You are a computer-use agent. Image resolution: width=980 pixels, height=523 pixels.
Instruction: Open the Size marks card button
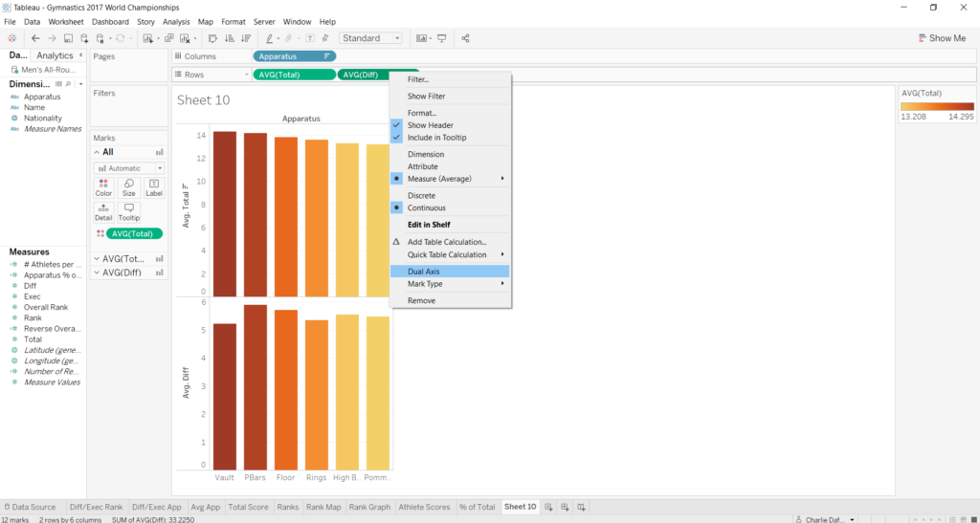point(128,185)
